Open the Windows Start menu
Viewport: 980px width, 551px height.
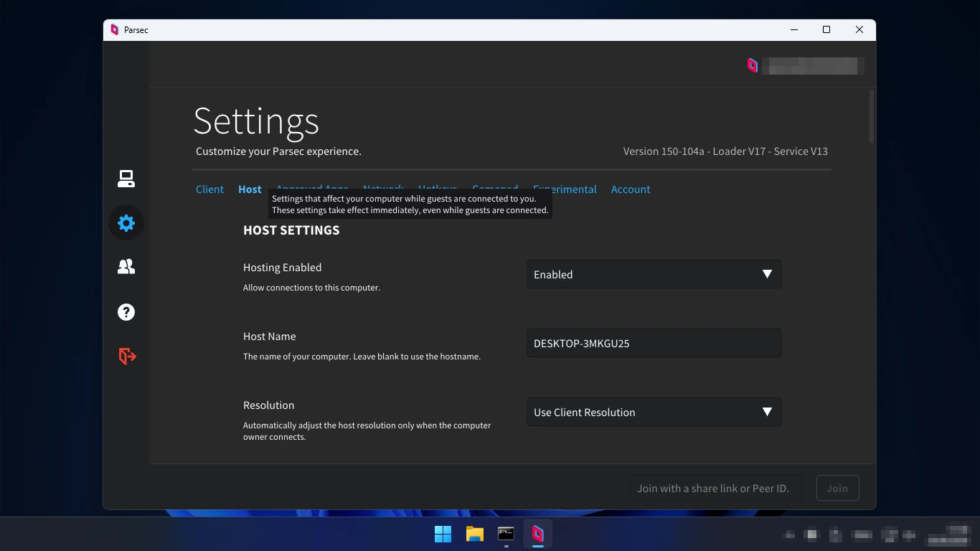(x=443, y=534)
